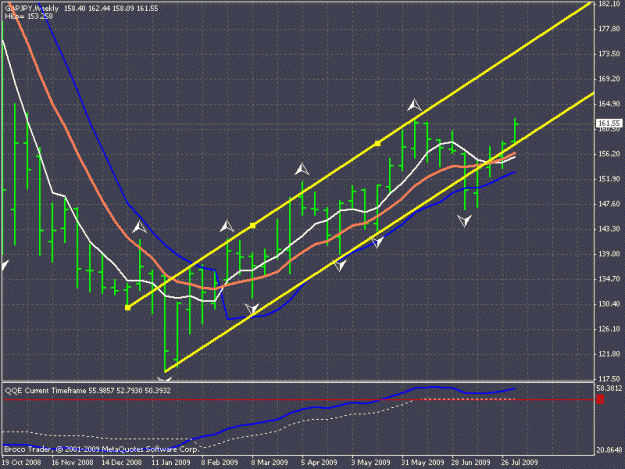Click the 14 Dec 2008 date label

click(x=122, y=462)
